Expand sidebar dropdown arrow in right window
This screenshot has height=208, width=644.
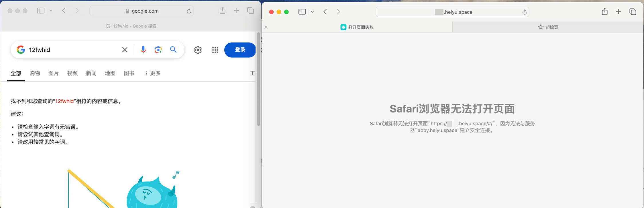click(x=312, y=12)
